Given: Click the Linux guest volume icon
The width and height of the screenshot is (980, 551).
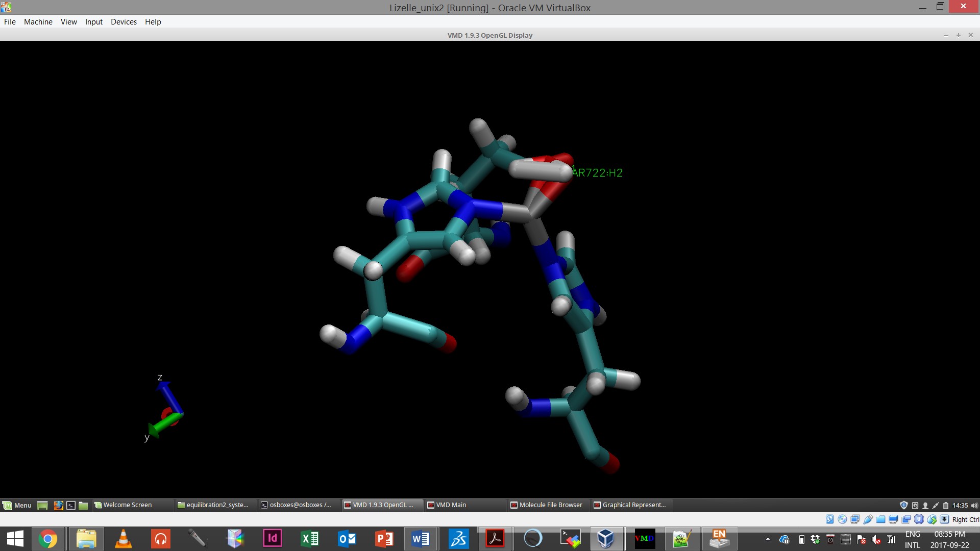Looking at the screenshot, I should 974,505.
